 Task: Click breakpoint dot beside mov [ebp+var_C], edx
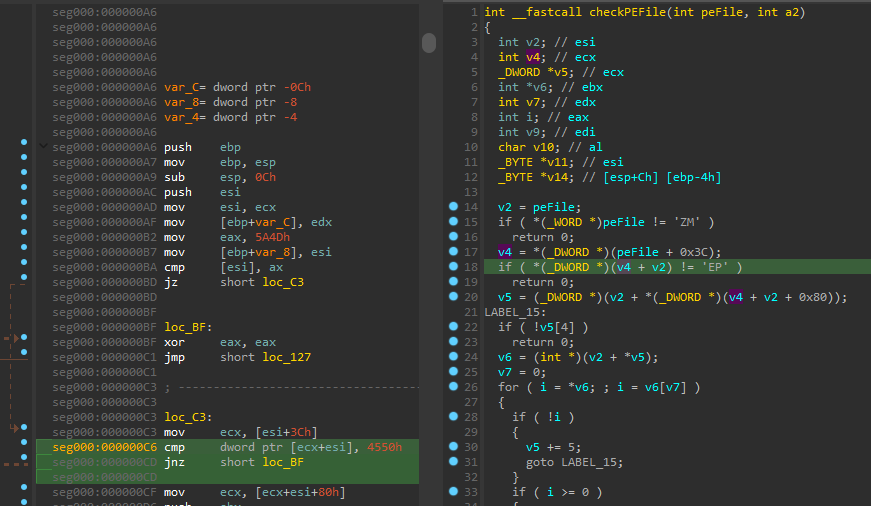click(x=24, y=217)
